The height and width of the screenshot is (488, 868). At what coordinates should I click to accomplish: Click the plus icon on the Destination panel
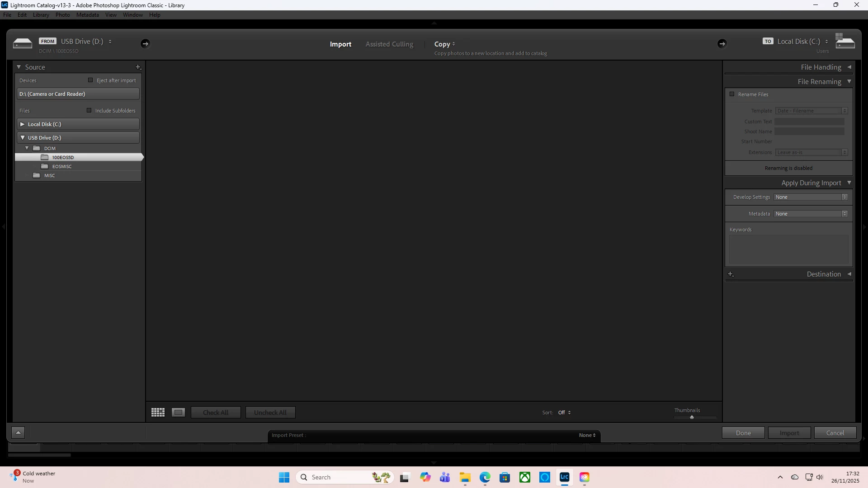pyautogui.click(x=731, y=274)
